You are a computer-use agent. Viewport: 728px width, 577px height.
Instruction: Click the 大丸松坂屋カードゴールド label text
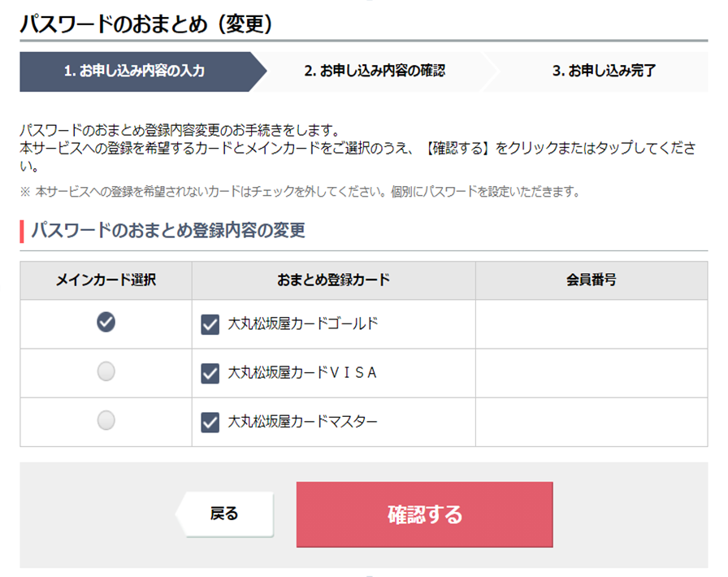click(303, 324)
